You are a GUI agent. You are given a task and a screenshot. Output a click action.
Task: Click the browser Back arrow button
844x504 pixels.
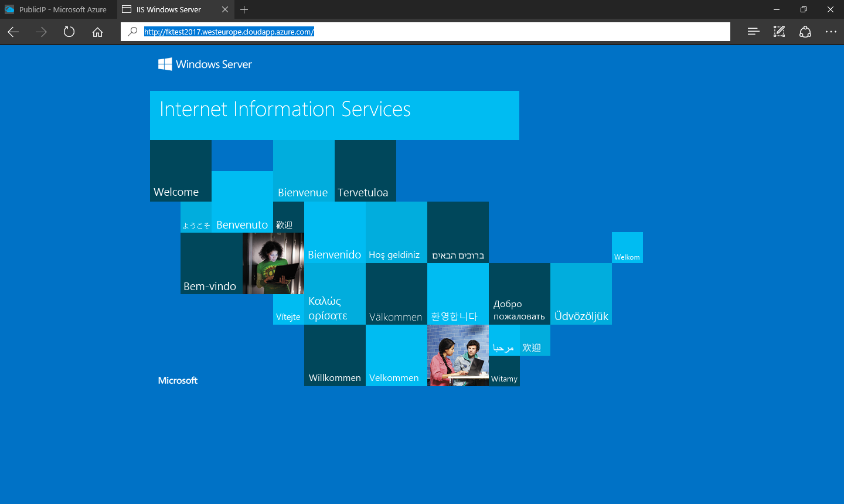[x=13, y=32]
